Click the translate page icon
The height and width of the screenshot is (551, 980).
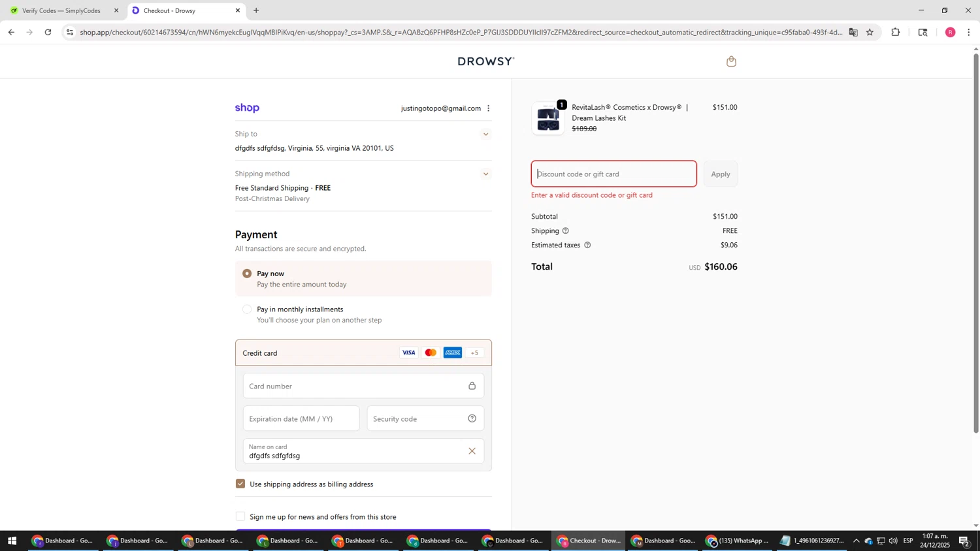click(853, 32)
